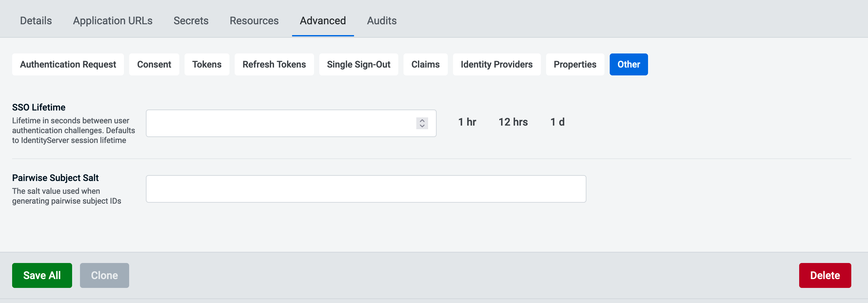
Task: Switch to Refresh Tokens settings
Action: (274, 64)
